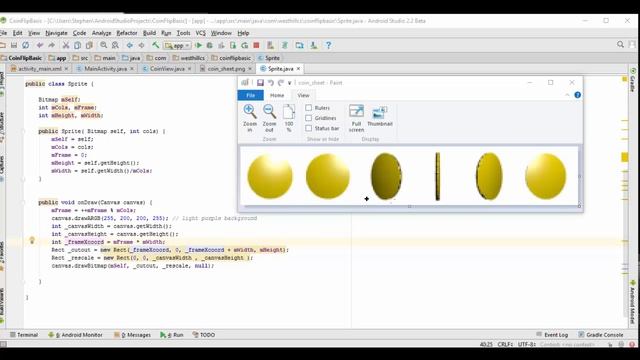Open Paint's Customize Quick Access Toolbar arrow
The image size is (640, 360).
[289, 83]
